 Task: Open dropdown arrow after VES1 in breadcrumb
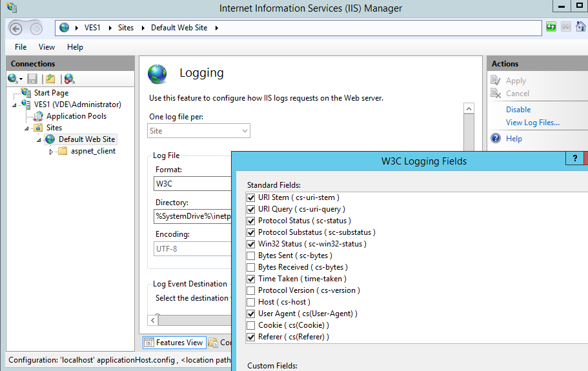(x=110, y=28)
